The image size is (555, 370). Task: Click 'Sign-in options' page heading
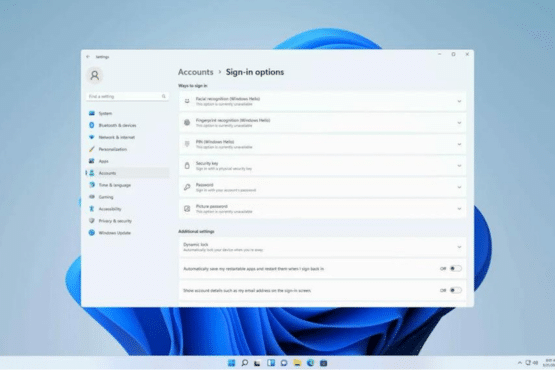(255, 72)
